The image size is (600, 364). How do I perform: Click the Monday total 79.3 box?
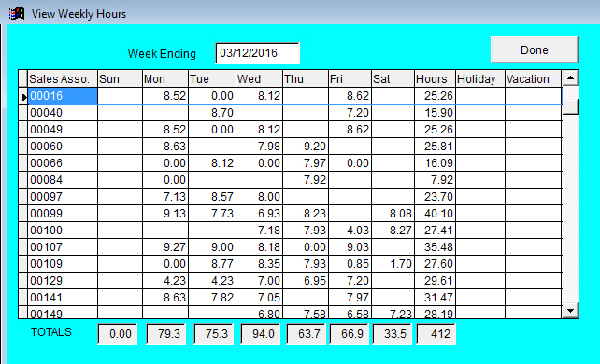(x=166, y=334)
